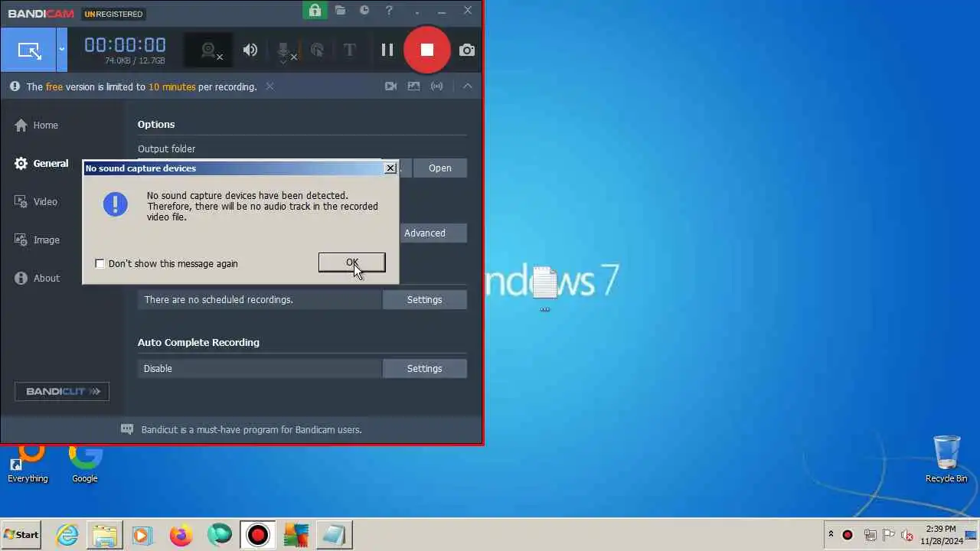Click the notepad taskbar icon
The image size is (980, 551).
[x=335, y=535]
